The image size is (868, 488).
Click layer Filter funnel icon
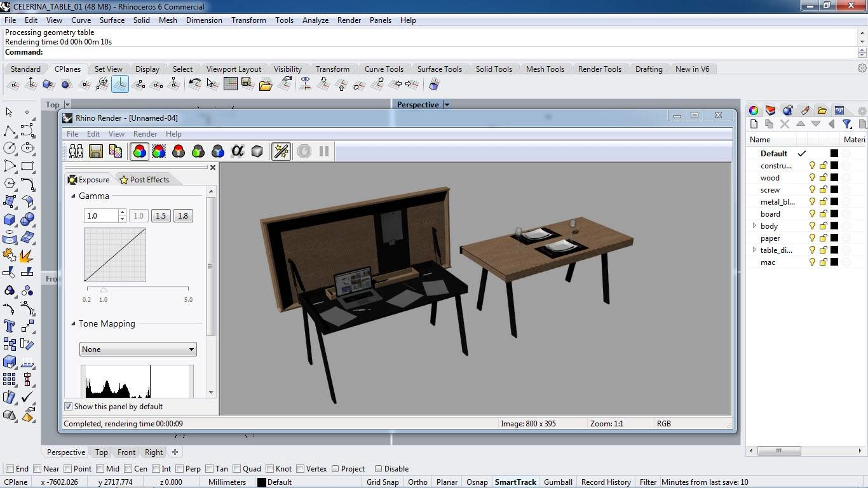point(847,124)
